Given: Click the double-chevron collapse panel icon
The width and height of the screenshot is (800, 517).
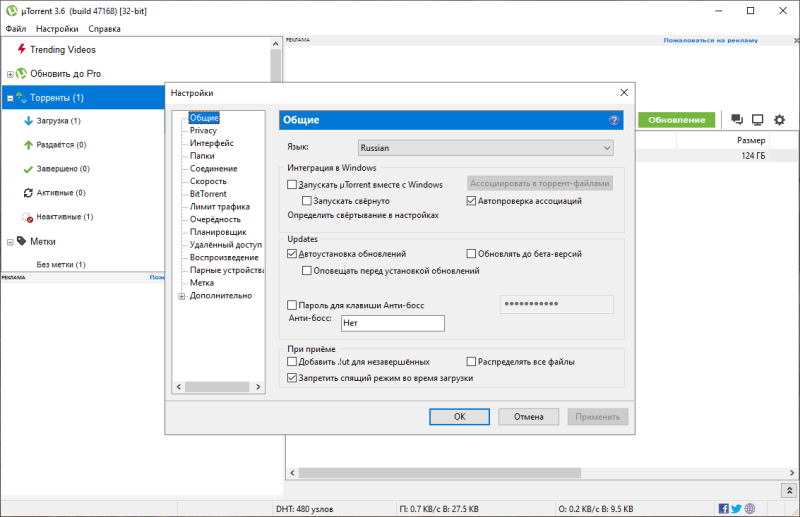Looking at the screenshot, I should click(x=789, y=490).
